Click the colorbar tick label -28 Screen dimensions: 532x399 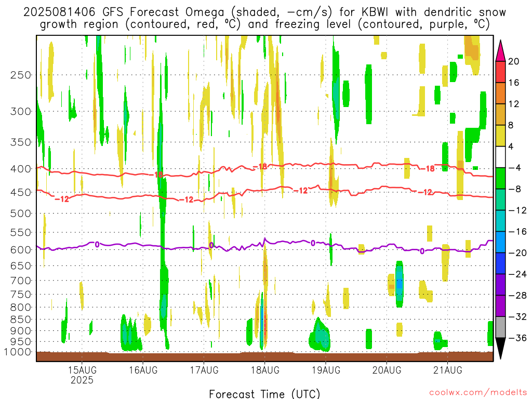click(517, 295)
